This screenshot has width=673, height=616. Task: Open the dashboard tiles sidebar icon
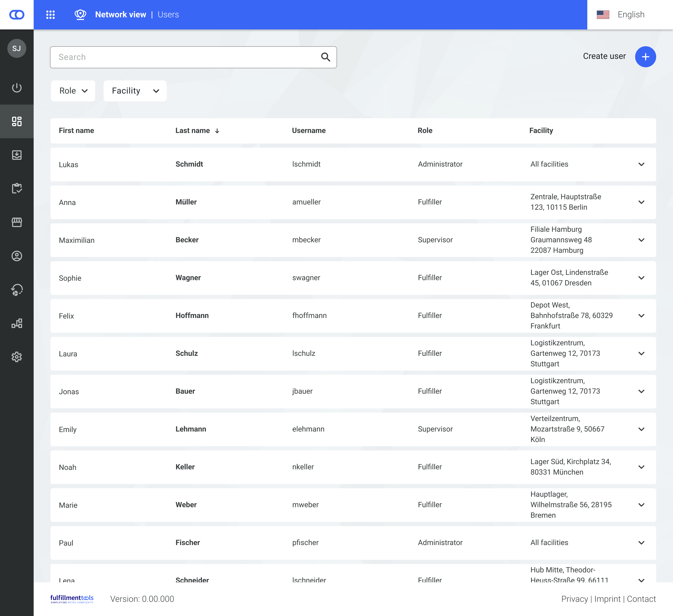pyautogui.click(x=17, y=121)
